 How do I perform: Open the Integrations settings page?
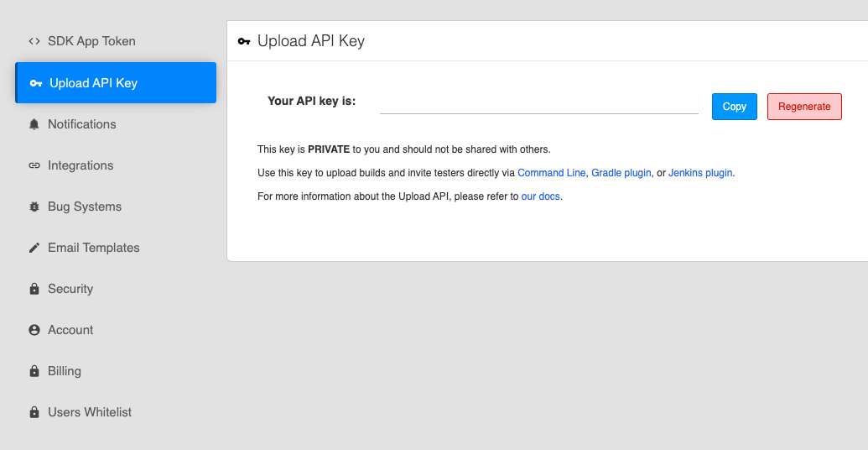pyautogui.click(x=81, y=165)
